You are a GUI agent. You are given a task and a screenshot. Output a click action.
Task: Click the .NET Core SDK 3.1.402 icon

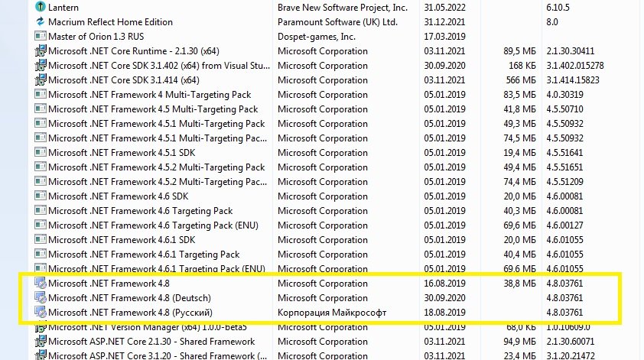coord(41,65)
